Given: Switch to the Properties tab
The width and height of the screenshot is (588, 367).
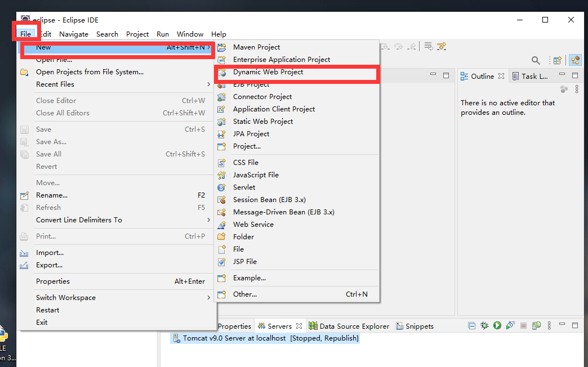Looking at the screenshot, I should point(234,326).
